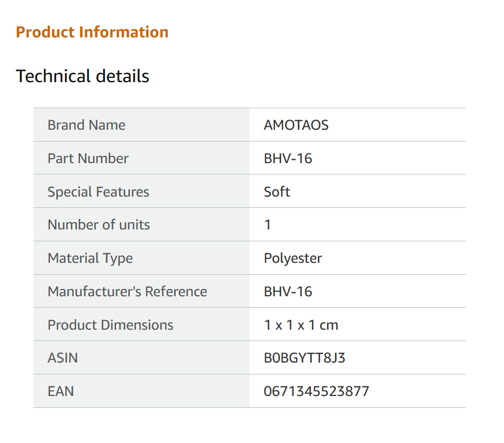Click the Material Type label
Viewport: 504px width, 443px height.
click(90, 258)
